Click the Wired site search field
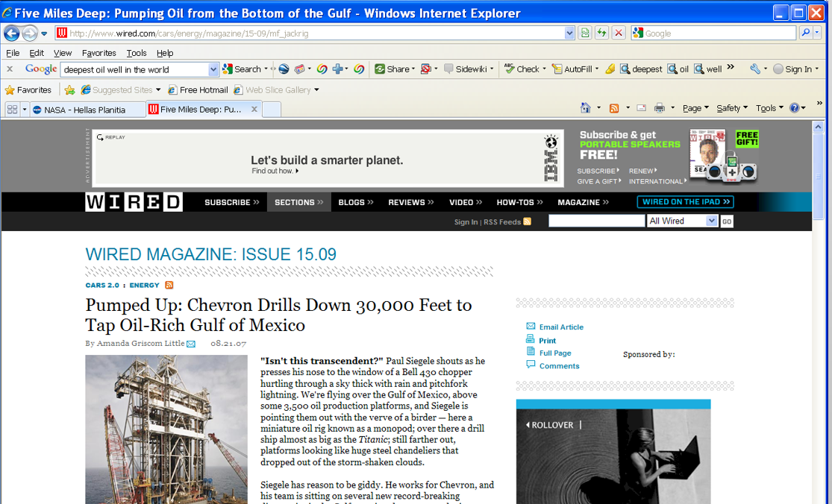This screenshot has width=832, height=504. [x=596, y=221]
